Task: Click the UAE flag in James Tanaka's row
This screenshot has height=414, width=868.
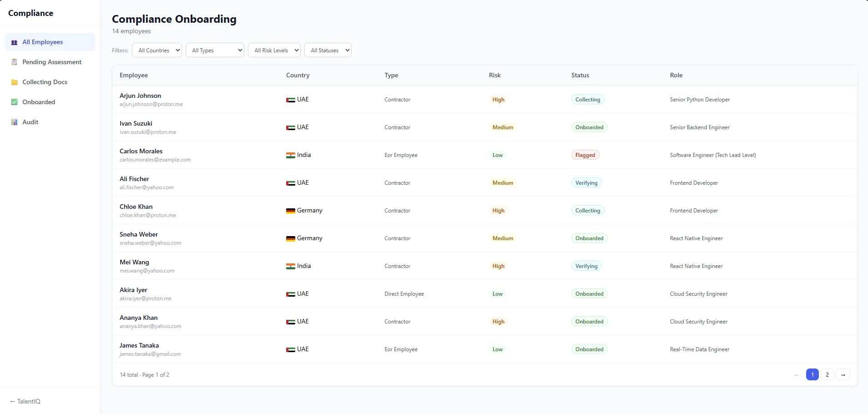Action: (x=290, y=349)
